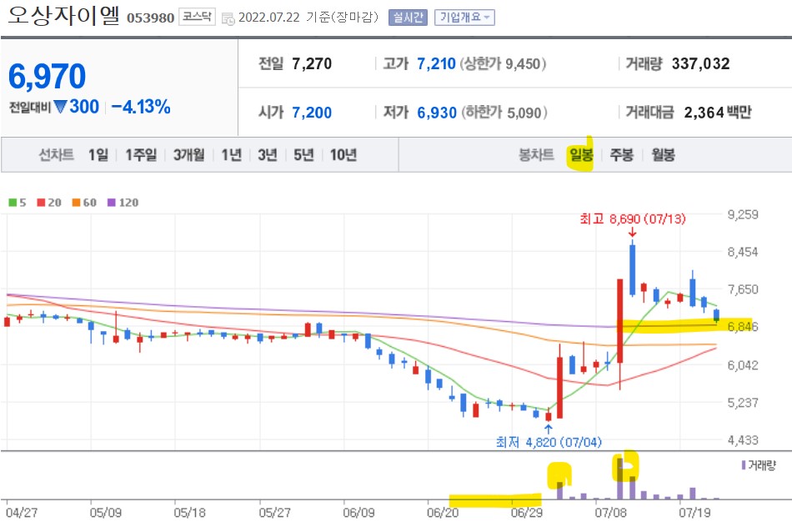The image size is (792, 532).
Task: Click the -4.13% change rate
Action: tap(141, 107)
